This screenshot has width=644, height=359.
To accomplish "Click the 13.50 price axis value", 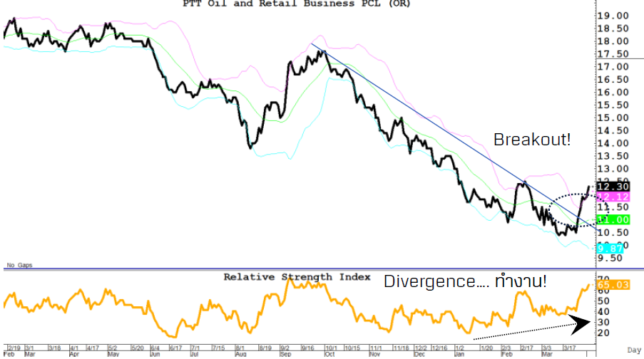I will pos(613,156).
